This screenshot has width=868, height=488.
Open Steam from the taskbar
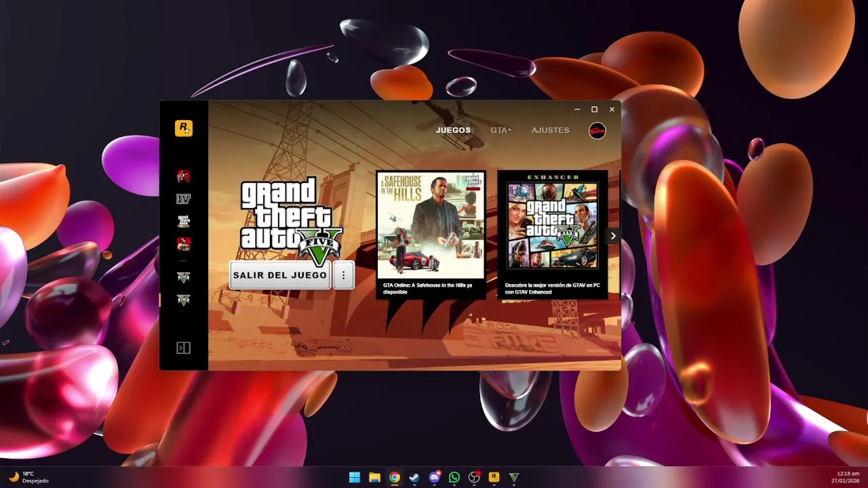click(414, 477)
